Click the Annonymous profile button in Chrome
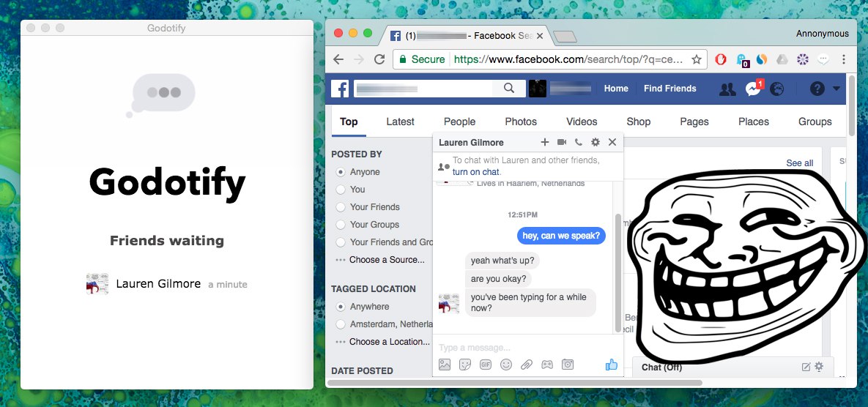This screenshot has height=407, width=868. point(822,34)
